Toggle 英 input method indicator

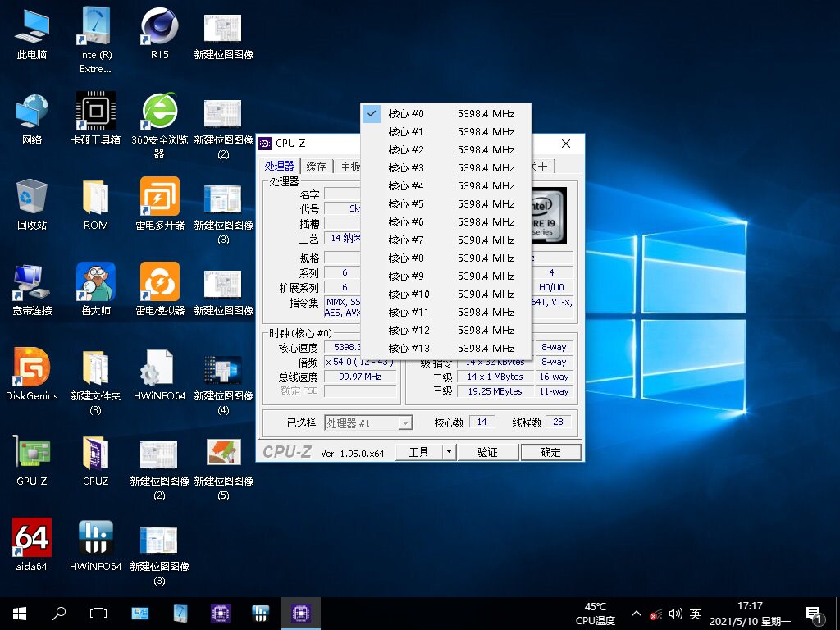click(x=695, y=614)
